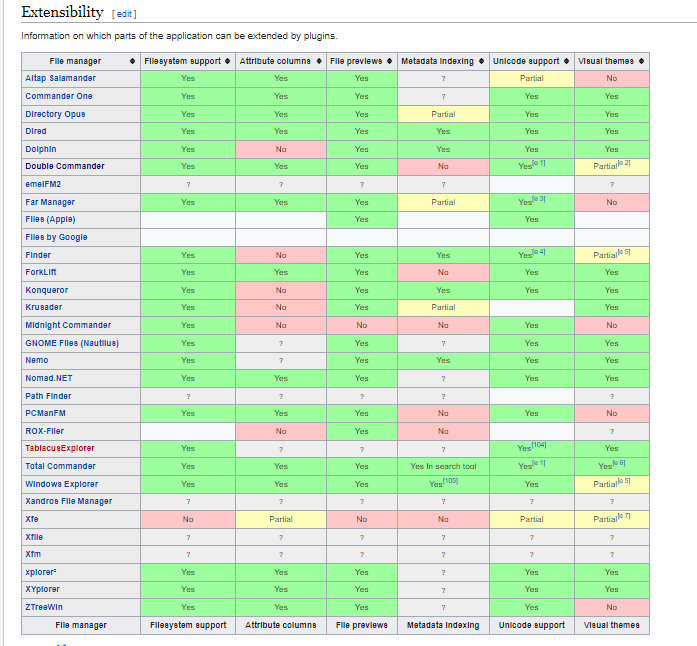Viewport: 697px width, 646px height.
Task: Click footer Visual themes column label
Action: [612, 625]
